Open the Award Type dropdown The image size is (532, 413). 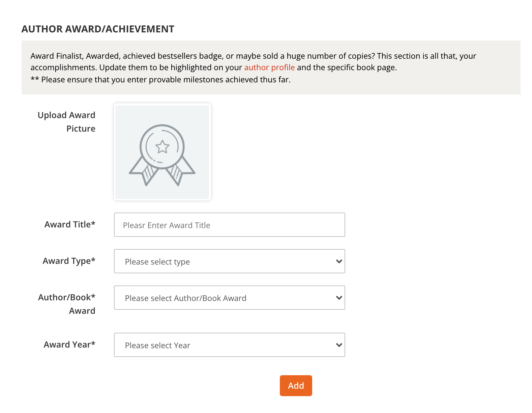(x=229, y=261)
